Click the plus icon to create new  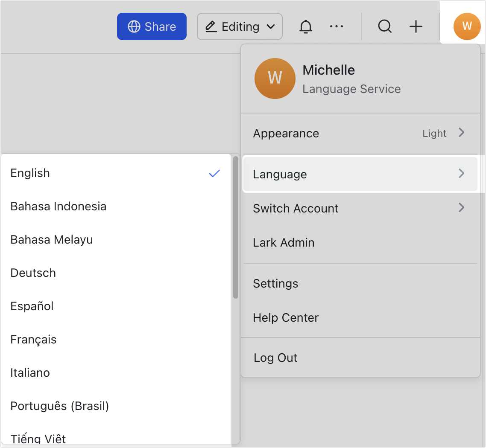416,26
